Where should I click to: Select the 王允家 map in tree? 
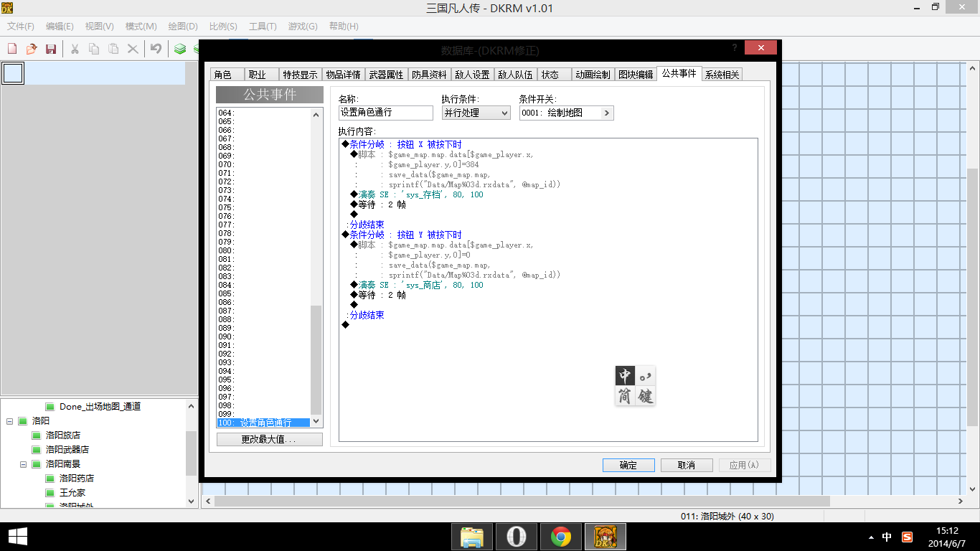(x=72, y=493)
